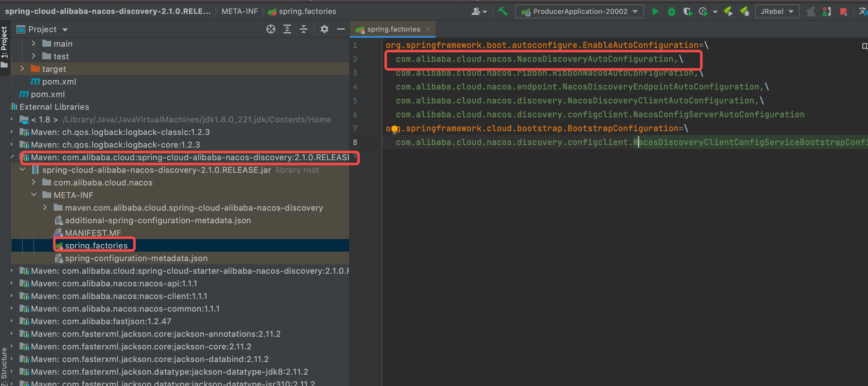The width and height of the screenshot is (868, 386).
Task: Click the spring.factories breadcrumb
Action: [302, 11]
